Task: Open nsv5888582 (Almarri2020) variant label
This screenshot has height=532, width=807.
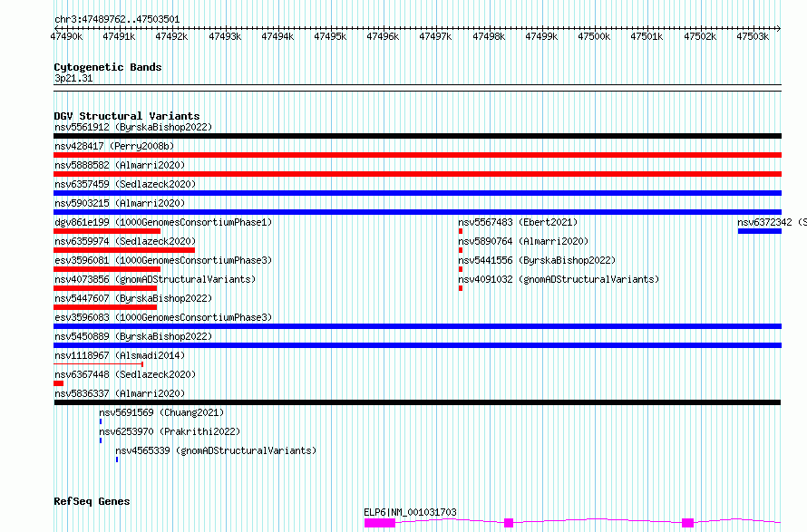Action: click(120, 165)
